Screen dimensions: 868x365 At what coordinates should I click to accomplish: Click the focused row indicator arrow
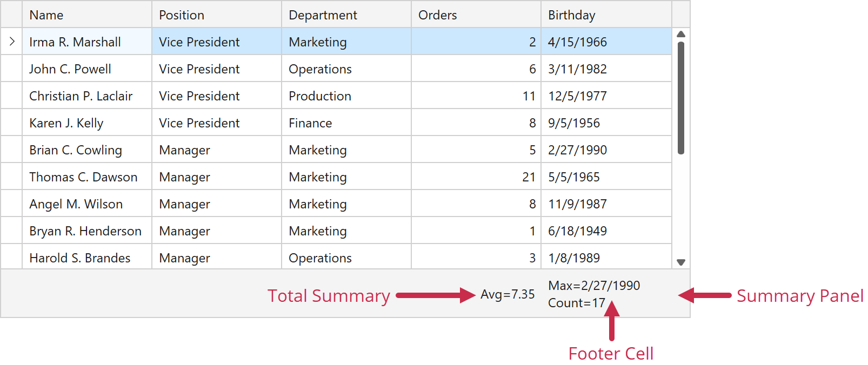pos(11,42)
